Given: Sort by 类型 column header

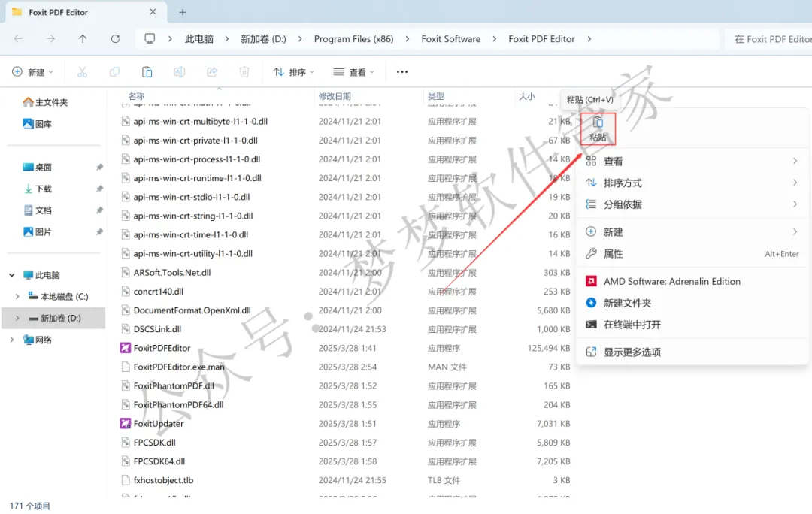Looking at the screenshot, I should (x=436, y=96).
